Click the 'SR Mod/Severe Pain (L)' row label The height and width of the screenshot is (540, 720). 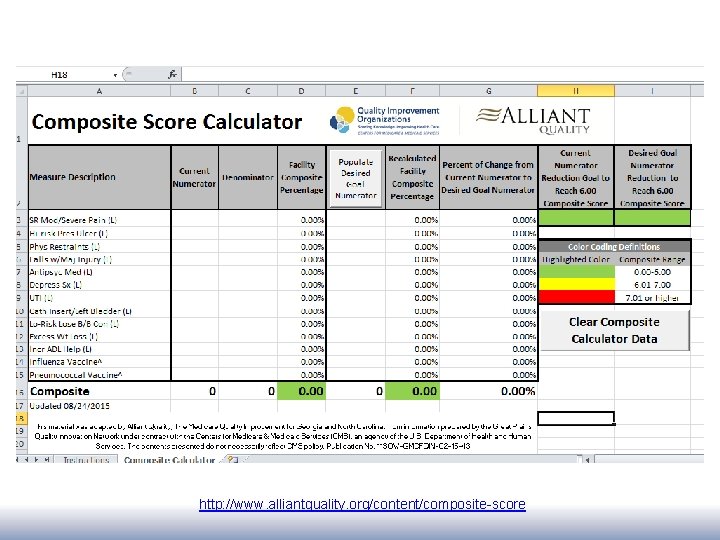click(x=73, y=220)
